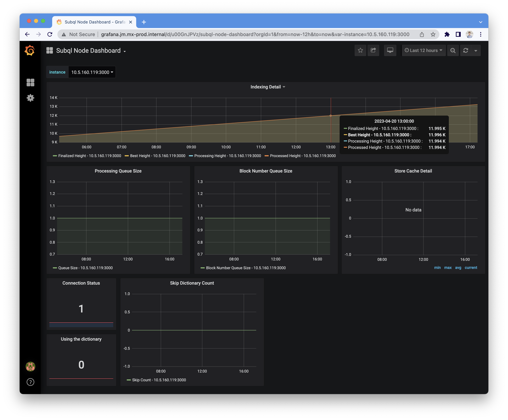Click the Processing Height legend color swatch
The image size is (508, 420).
tap(191, 156)
